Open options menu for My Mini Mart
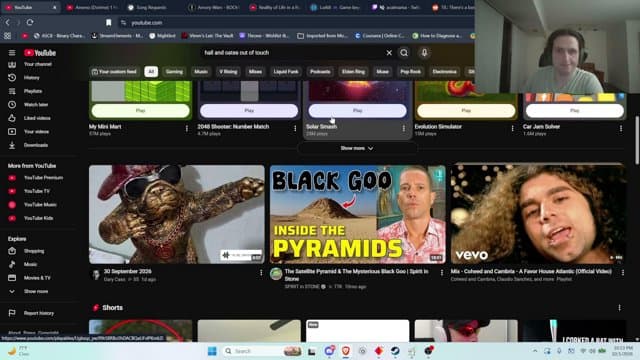 click(x=187, y=129)
